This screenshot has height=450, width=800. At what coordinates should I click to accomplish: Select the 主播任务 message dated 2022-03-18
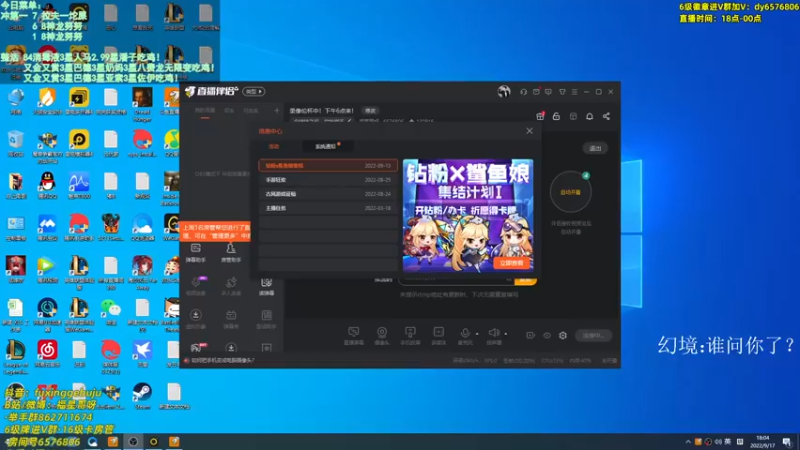(328, 208)
